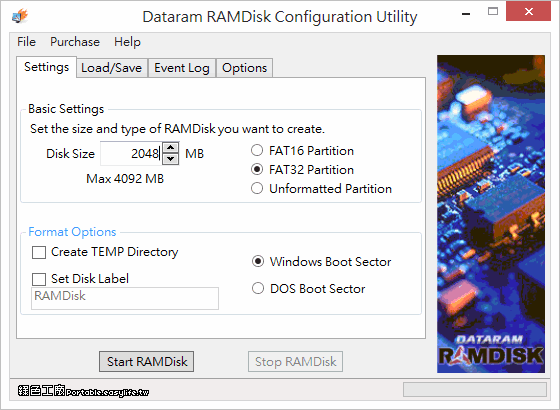Select Unformatted Partition option
This screenshot has width=560, height=410.
point(321,189)
